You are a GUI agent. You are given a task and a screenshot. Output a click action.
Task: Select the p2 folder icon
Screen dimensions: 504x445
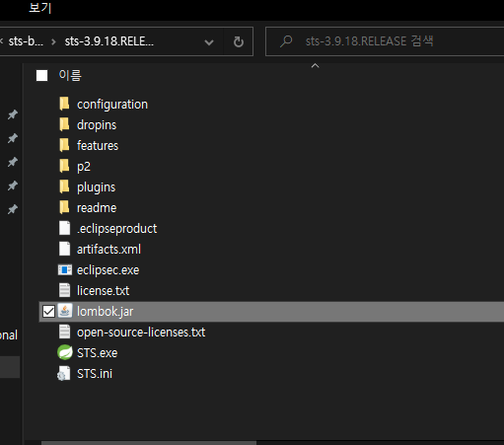click(x=64, y=166)
